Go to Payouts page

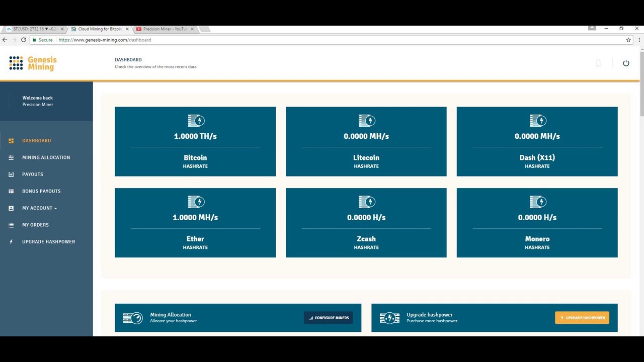33,174
